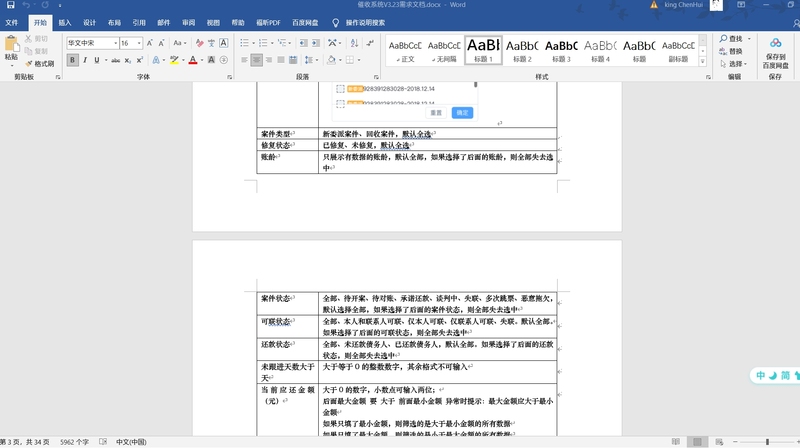Justify the paragraph text
Image resolution: width=800 pixels, height=448 pixels.
pyautogui.click(x=281, y=60)
